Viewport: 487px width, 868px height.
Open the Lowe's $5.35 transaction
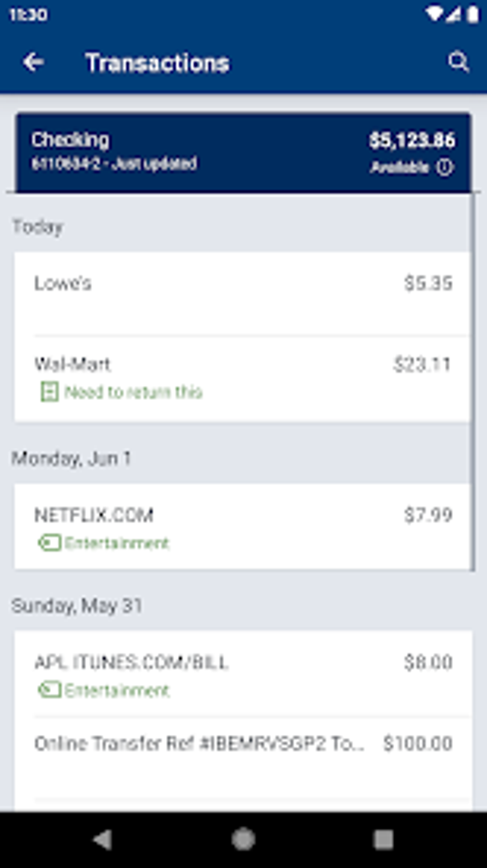(243, 293)
